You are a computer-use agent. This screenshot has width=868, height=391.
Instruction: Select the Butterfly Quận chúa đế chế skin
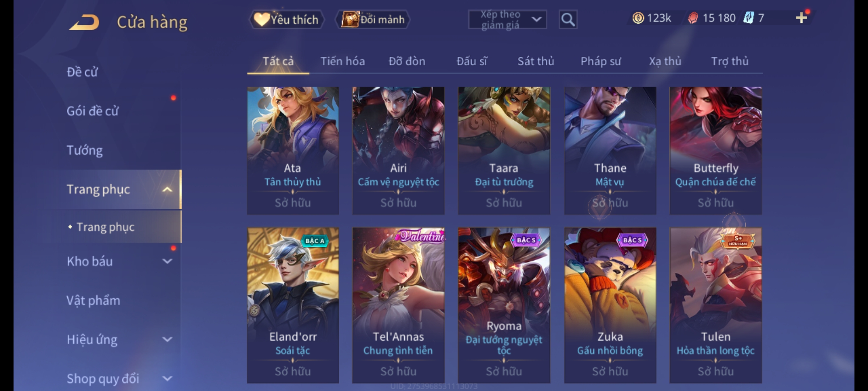coord(715,151)
